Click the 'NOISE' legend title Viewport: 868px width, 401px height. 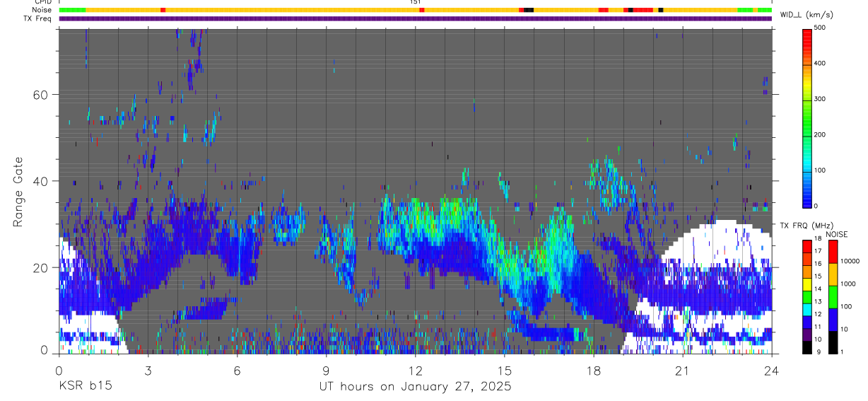(x=836, y=233)
